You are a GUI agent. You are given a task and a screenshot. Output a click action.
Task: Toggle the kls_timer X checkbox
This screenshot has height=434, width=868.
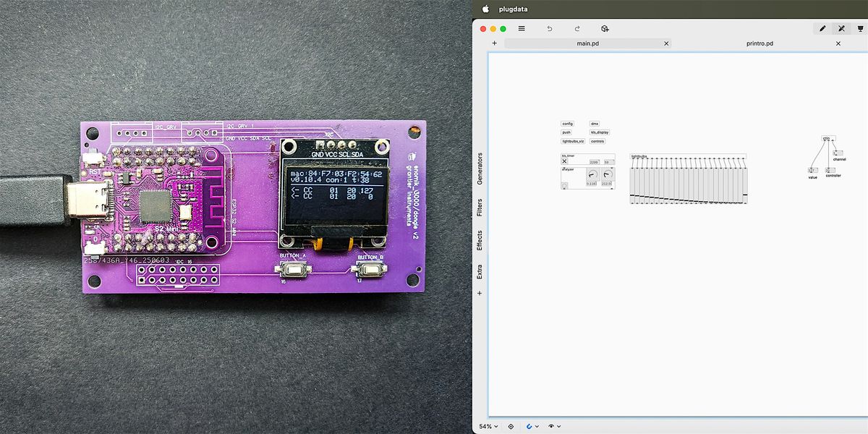click(565, 161)
